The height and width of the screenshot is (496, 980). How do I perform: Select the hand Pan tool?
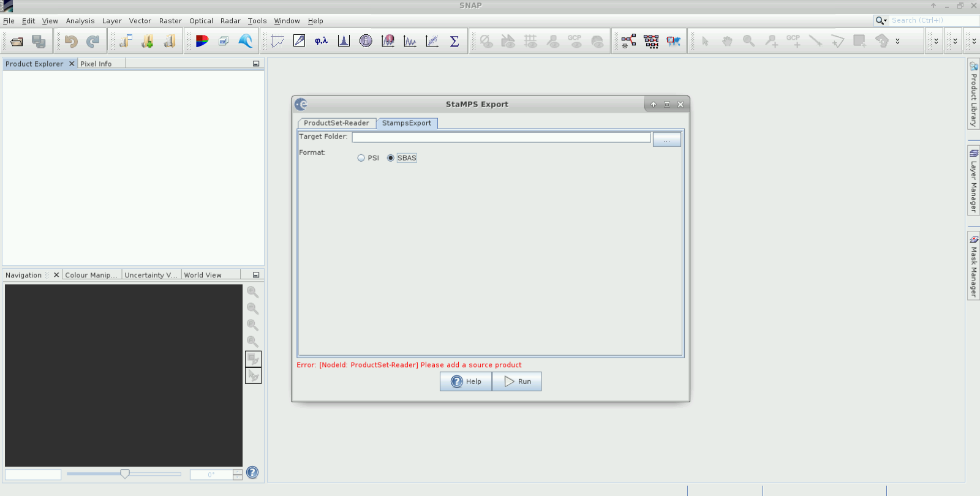(x=727, y=41)
